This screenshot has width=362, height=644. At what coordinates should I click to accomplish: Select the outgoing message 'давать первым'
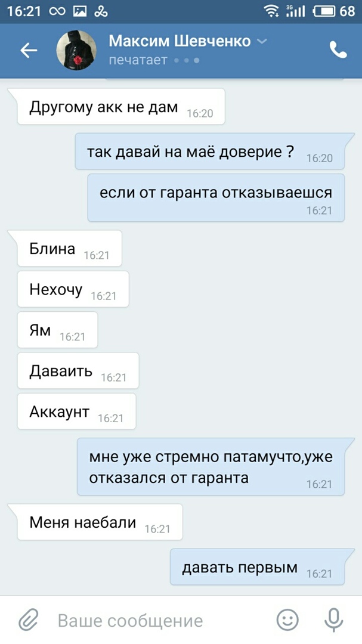tap(257, 567)
